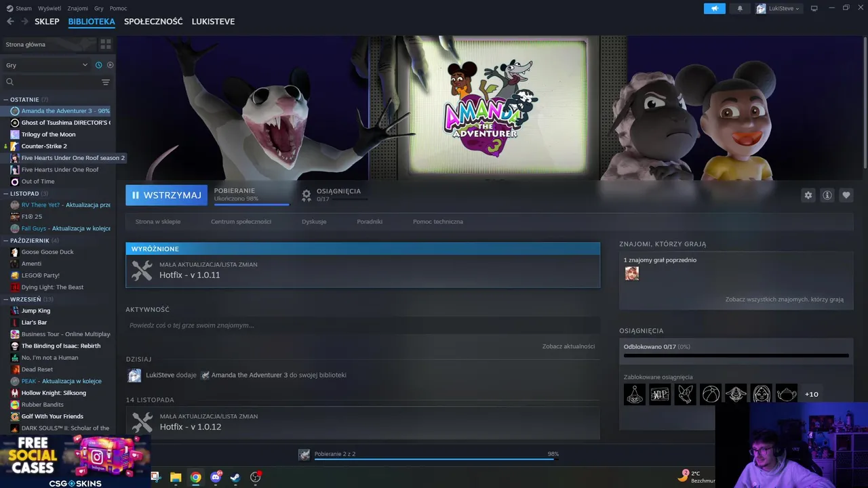This screenshot has width=868, height=488.
Task: Click the +10 more locked achievements
Action: 811,394
